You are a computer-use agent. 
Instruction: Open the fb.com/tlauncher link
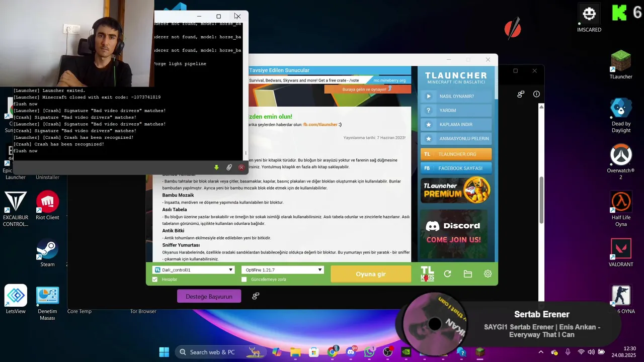[320, 125]
